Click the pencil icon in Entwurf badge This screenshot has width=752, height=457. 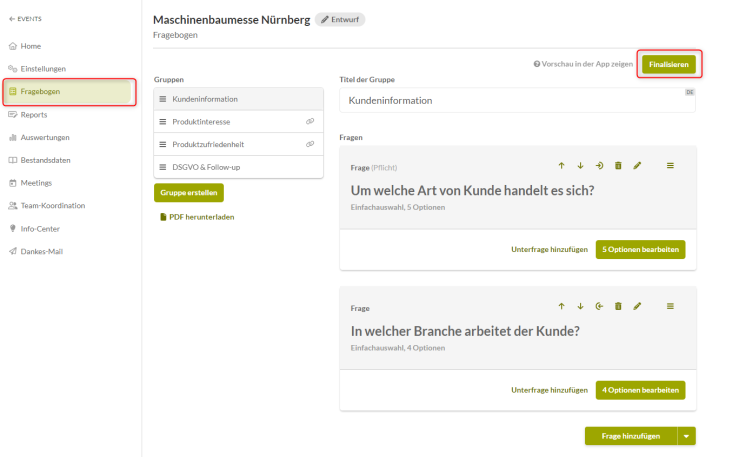(325, 20)
